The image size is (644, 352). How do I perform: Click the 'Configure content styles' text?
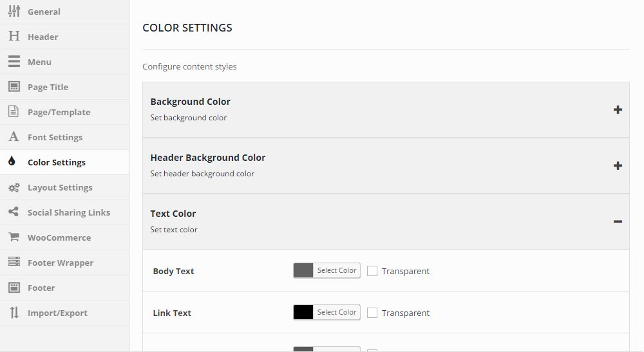(189, 66)
